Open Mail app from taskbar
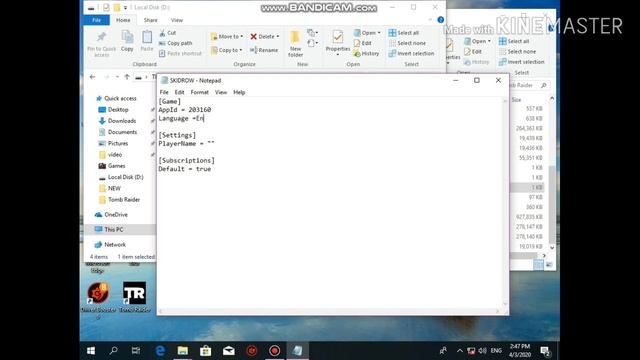 [x=229, y=351]
